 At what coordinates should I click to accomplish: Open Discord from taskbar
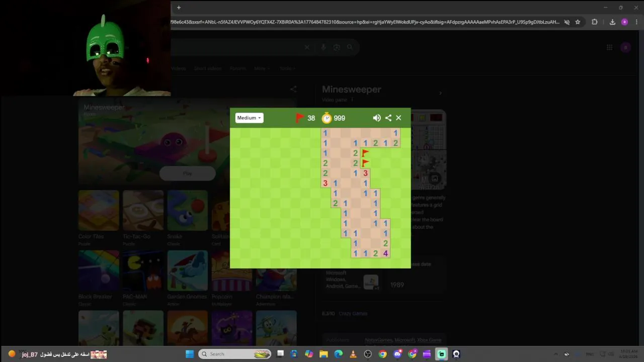(397, 354)
